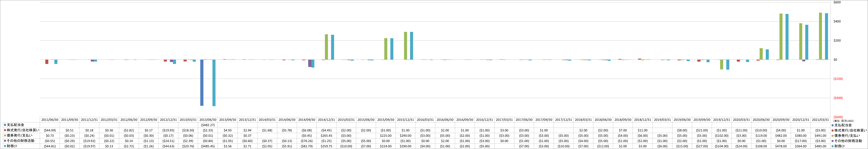The width and height of the screenshot is (868, 149).
Task: Select the ($24.51) other financing cell
Action: pyautogui.click(x=168, y=141)
